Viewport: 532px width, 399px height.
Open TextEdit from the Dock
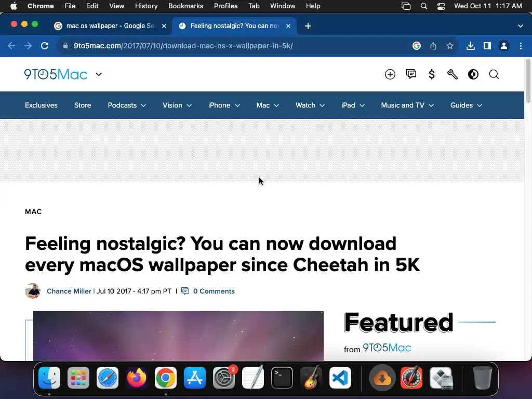253,378
